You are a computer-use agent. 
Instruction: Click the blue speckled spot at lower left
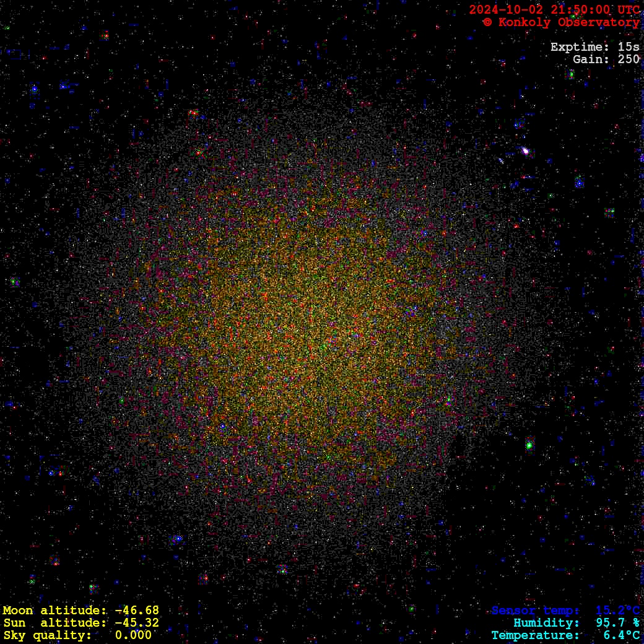point(177,539)
